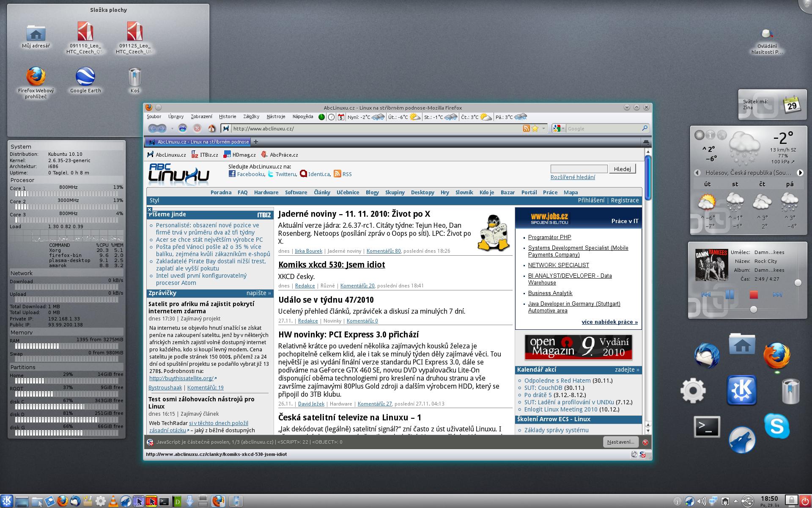Go to previous track in now playing widget
The image size is (812, 508).
(706, 294)
